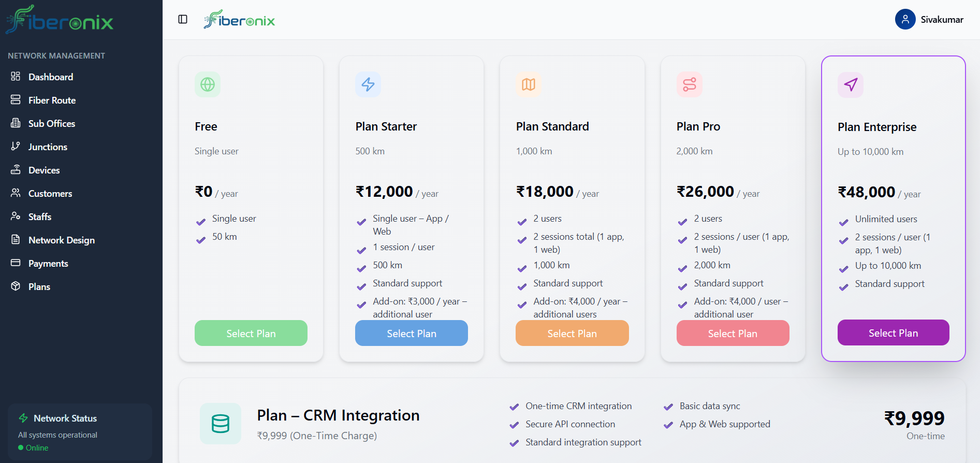Go to the Customers section
The image size is (980, 463).
(x=50, y=194)
